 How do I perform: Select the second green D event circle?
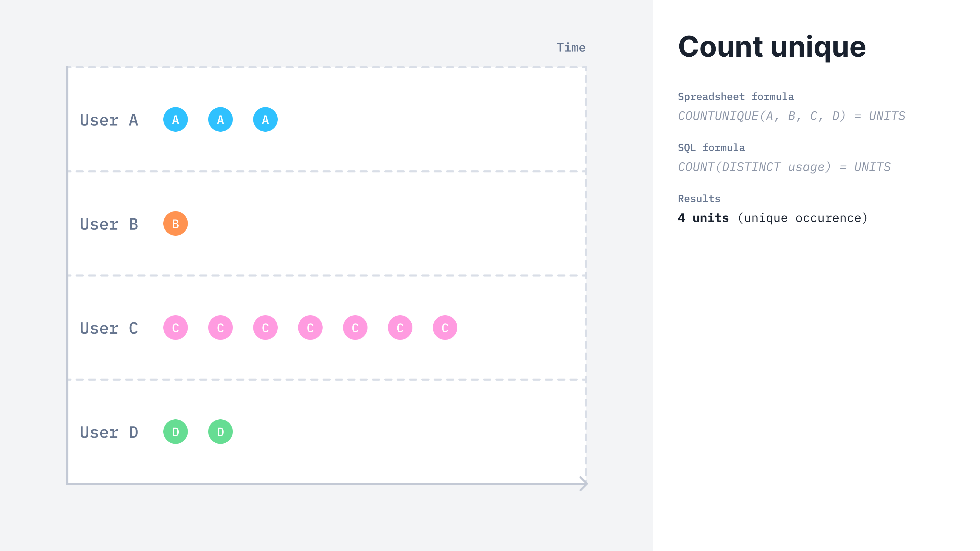pyautogui.click(x=220, y=432)
